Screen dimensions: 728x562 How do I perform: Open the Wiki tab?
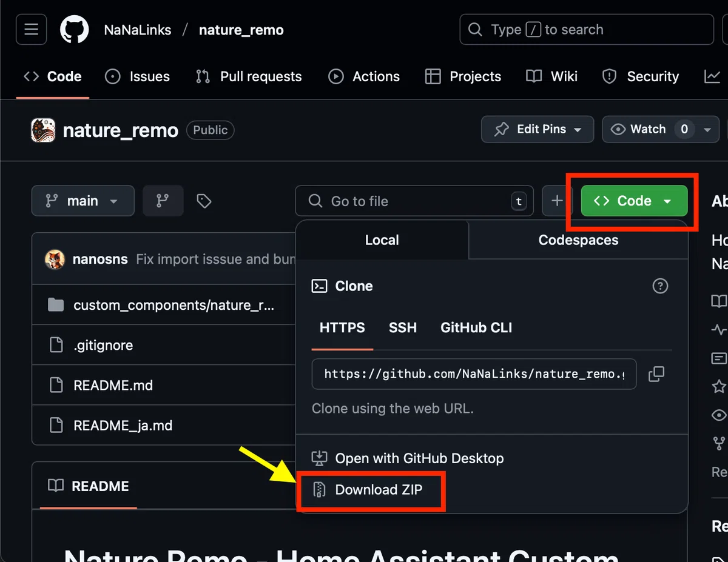pyautogui.click(x=552, y=76)
